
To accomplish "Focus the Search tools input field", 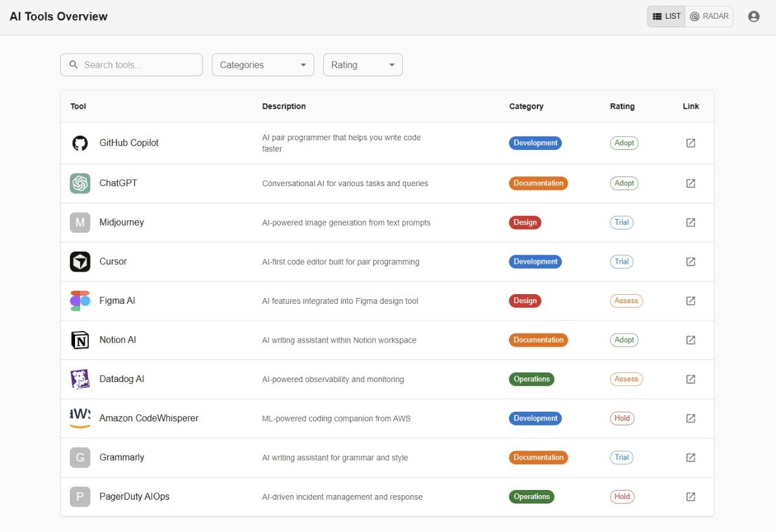I will (139, 65).
